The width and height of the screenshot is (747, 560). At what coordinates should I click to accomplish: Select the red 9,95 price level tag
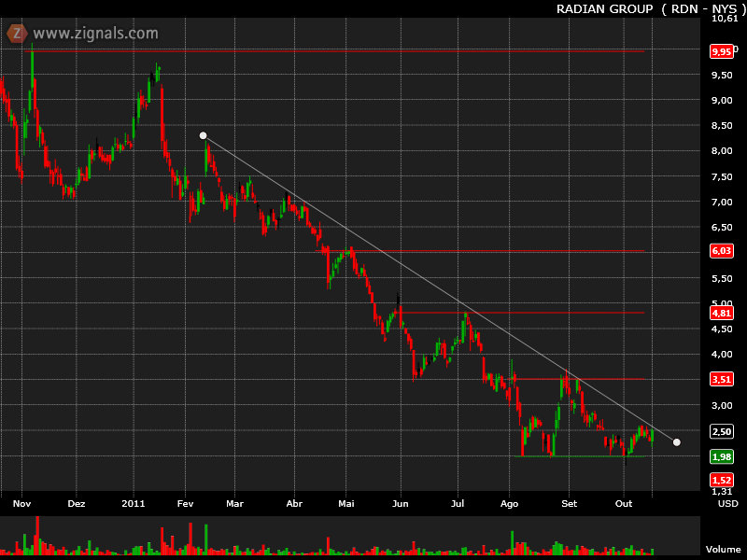coord(721,51)
